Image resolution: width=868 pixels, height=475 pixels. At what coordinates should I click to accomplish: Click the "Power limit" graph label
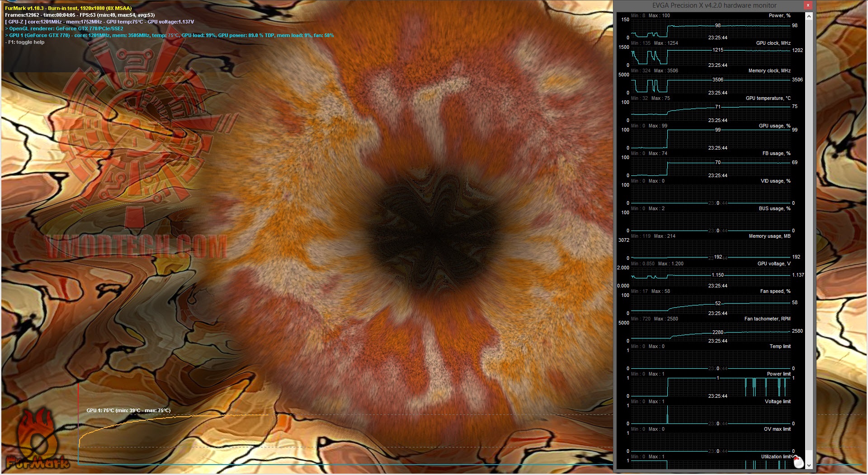coord(778,374)
